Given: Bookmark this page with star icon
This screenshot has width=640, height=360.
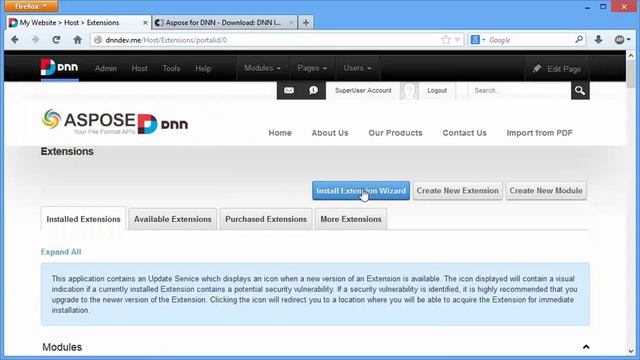Looking at the screenshot, I should click(x=446, y=40).
